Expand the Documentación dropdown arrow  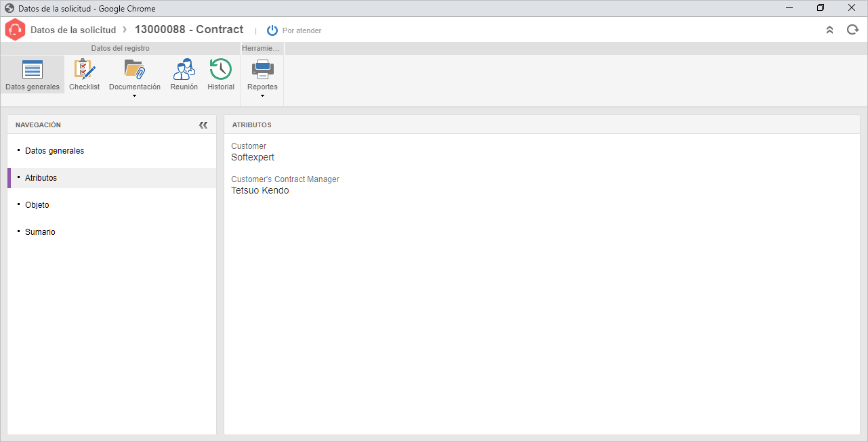coord(134,96)
